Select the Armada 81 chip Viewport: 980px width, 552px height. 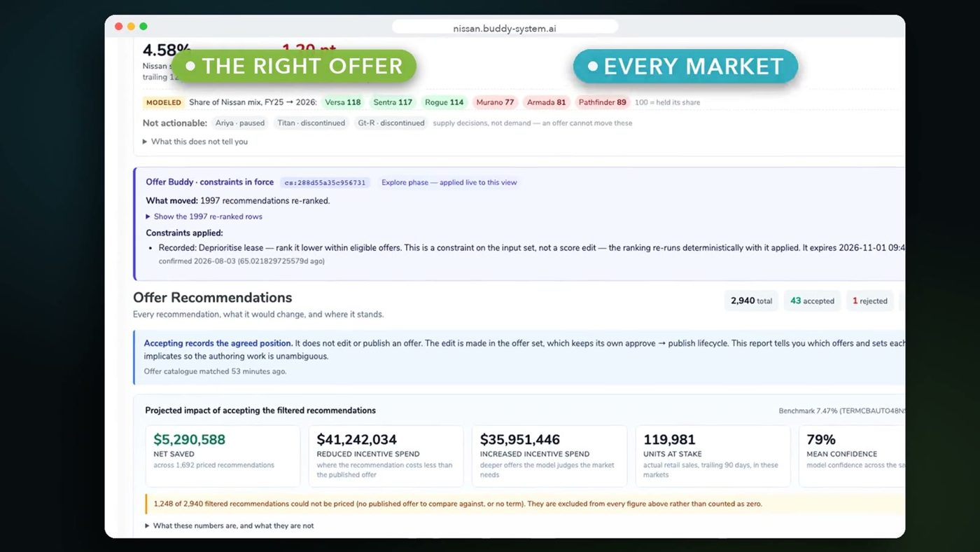point(547,102)
